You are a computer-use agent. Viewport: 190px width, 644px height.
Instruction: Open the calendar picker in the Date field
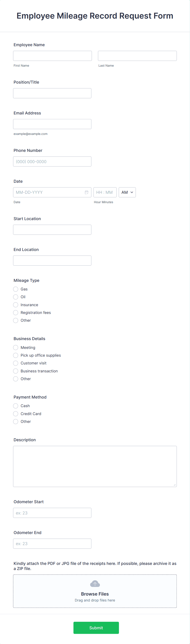click(86, 192)
